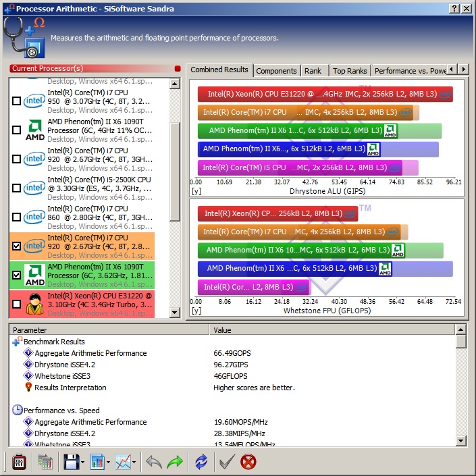Open the Components tab

276,71
